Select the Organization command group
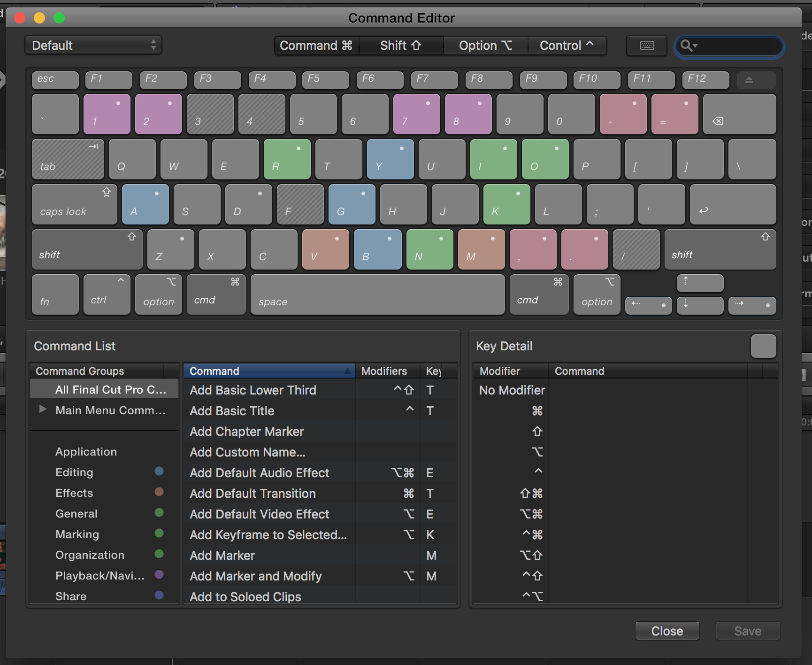This screenshot has height=665, width=812. click(104, 555)
